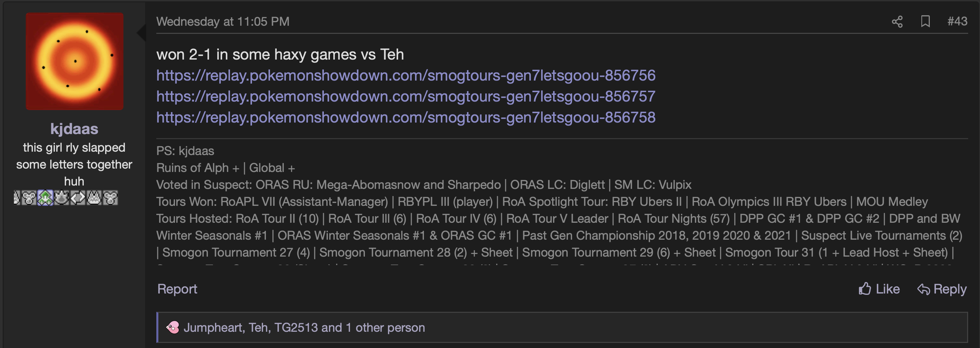Image resolution: width=980 pixels, height=348 pixels.
Task: Open the replay link ending in 856758
Action: 406,117
